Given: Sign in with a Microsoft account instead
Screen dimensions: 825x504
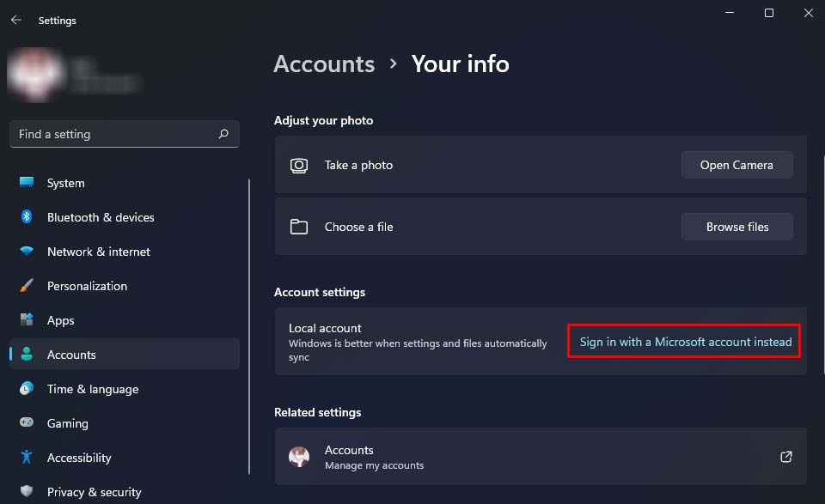Looking at the screenshot, I should [685, 342].
